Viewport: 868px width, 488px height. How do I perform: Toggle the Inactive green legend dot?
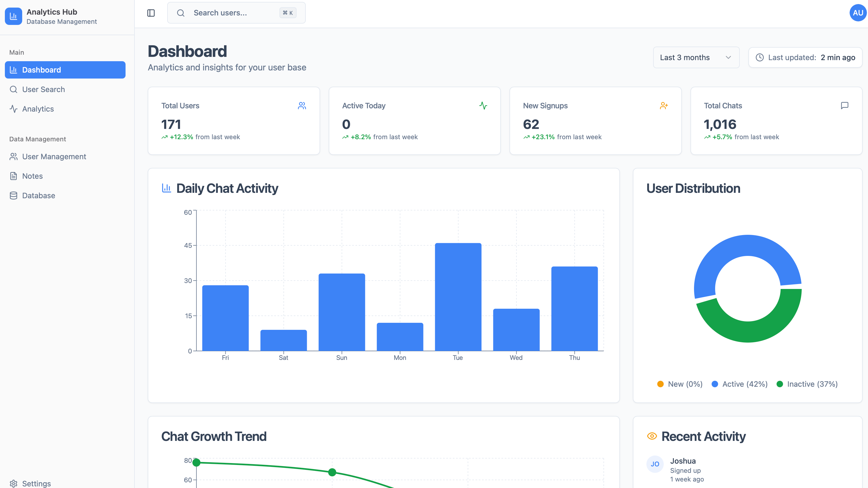point(779,384)
